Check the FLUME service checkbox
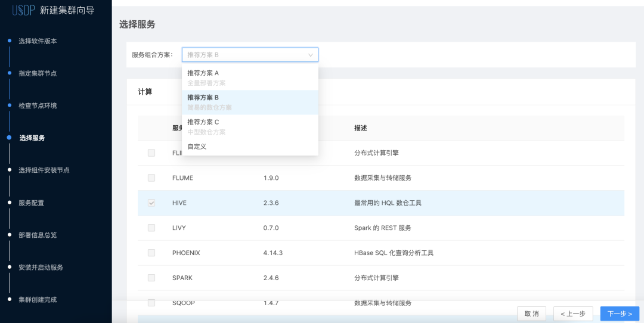This screenshot has width=644, height=323. tap(151, 178)
